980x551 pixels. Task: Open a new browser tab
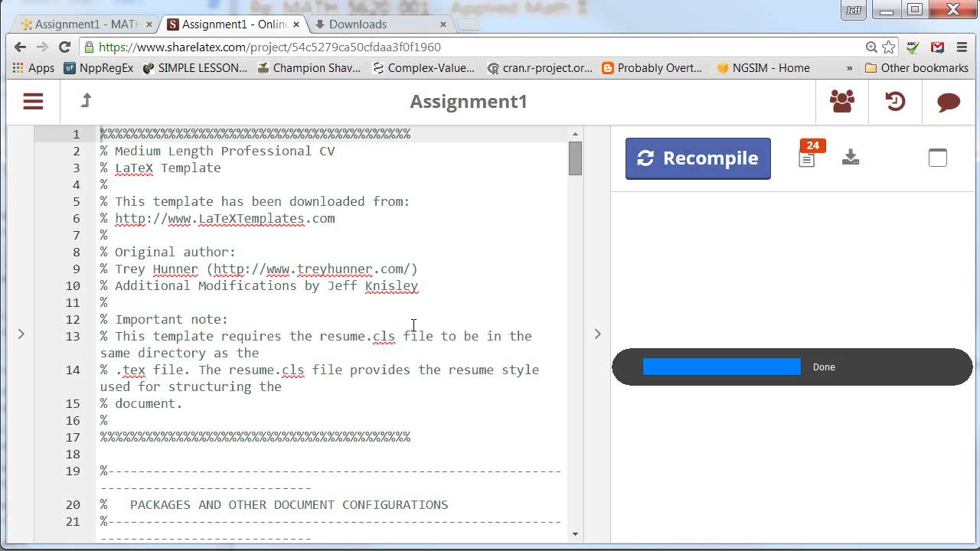pos(469,24)
